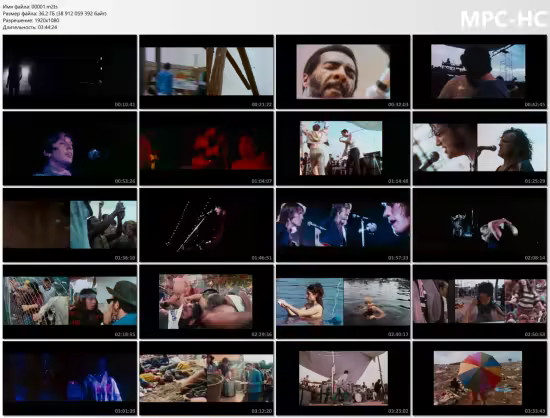Viewport: 550px width, 418px height.
Task: Select the swimmers in lake frame at 02:40:17
Action: [343, 302]
